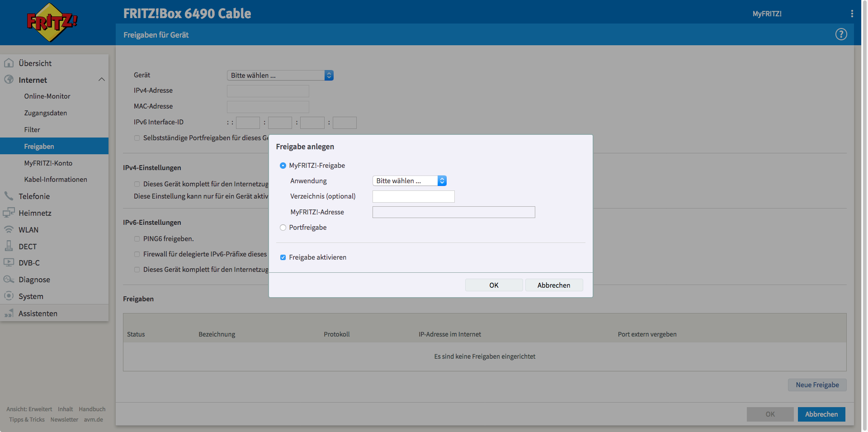This screenshot has height=432, width=868.
Task: Open the Gerät selection dropdown
Action: pos(280,76)
